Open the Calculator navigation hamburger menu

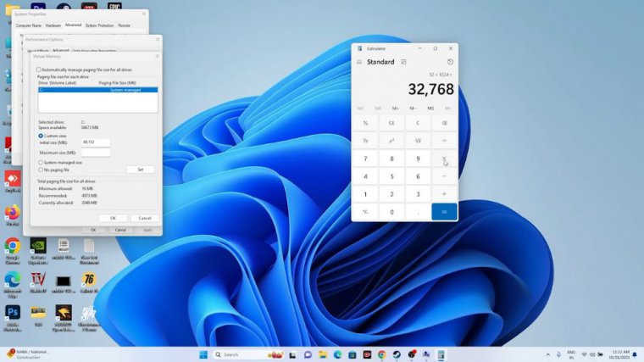point(359,62)
